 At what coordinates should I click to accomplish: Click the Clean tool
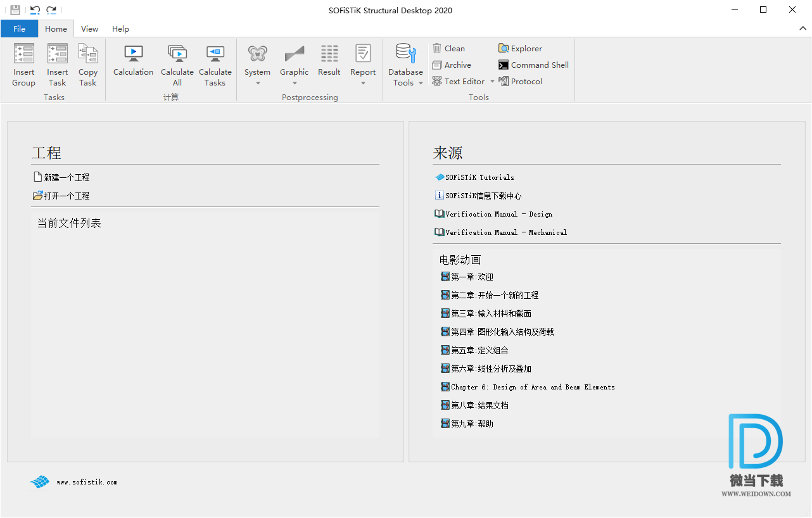point(448,49)
